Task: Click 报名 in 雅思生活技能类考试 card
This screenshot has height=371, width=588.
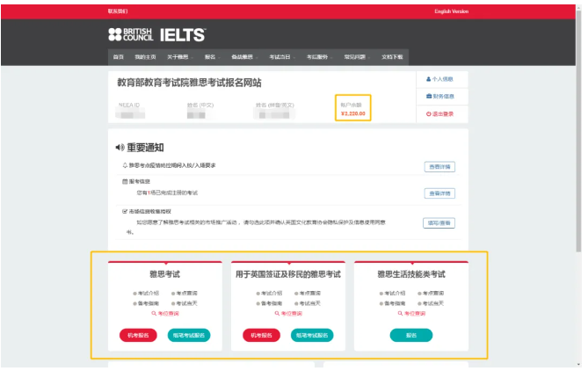Action: 411,335
